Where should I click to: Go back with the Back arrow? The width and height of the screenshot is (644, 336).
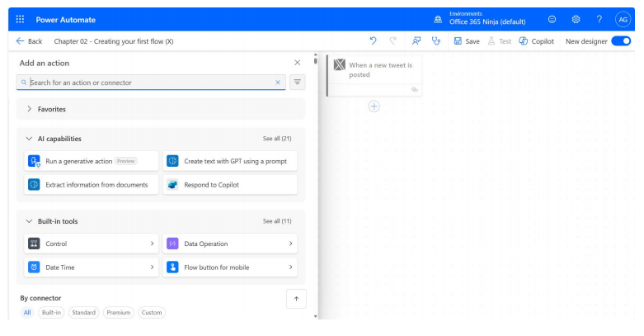click(29, 41)
